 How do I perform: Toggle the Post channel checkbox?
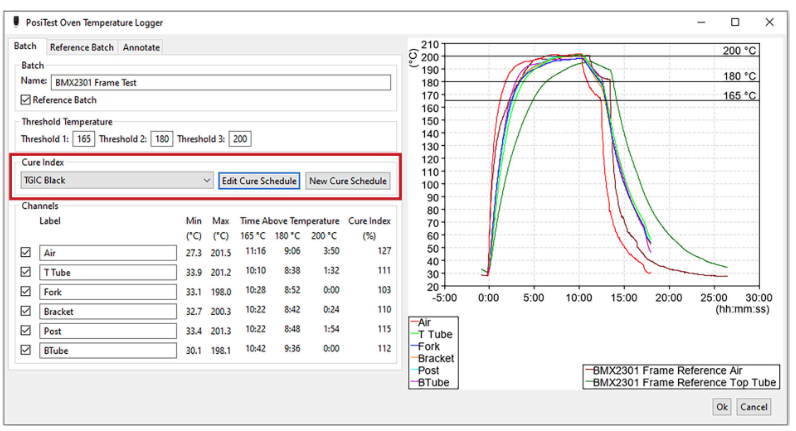[26, 330]
